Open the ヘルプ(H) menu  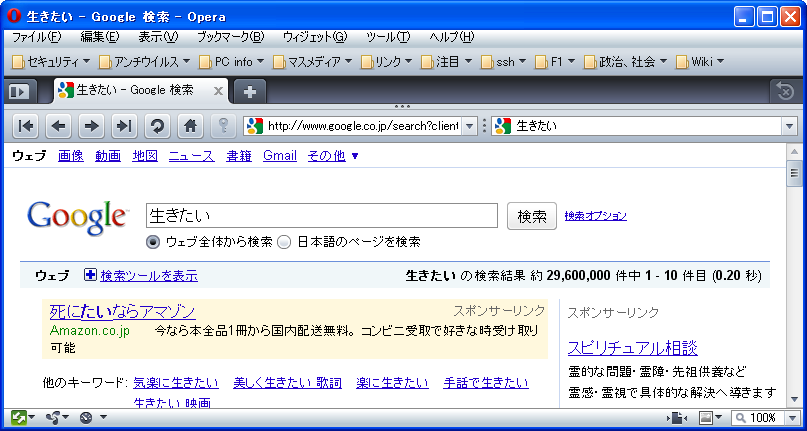click(x=452, y=37)
